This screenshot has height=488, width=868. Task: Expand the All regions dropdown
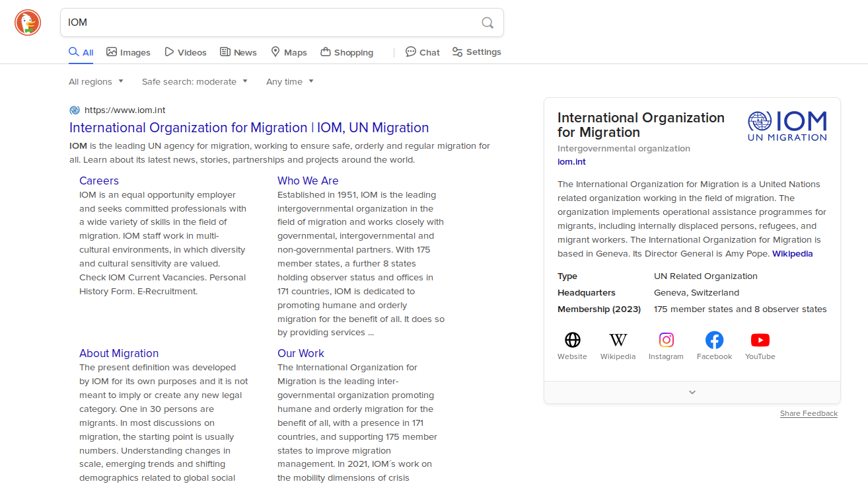pyautogui.click(x=96, y=81)
